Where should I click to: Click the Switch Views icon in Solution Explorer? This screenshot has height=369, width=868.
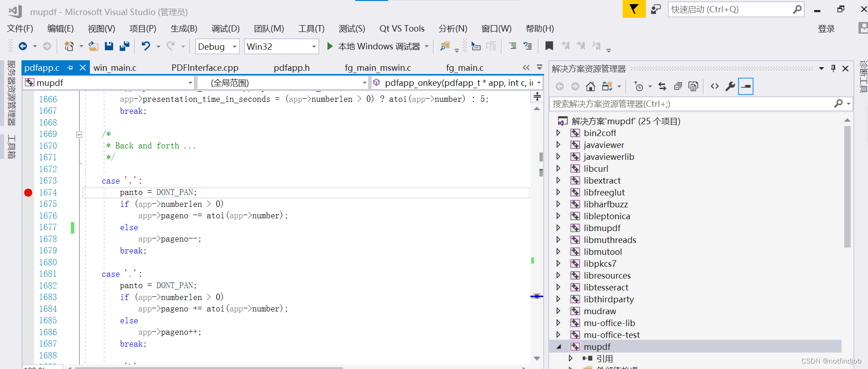pos(607,86)
